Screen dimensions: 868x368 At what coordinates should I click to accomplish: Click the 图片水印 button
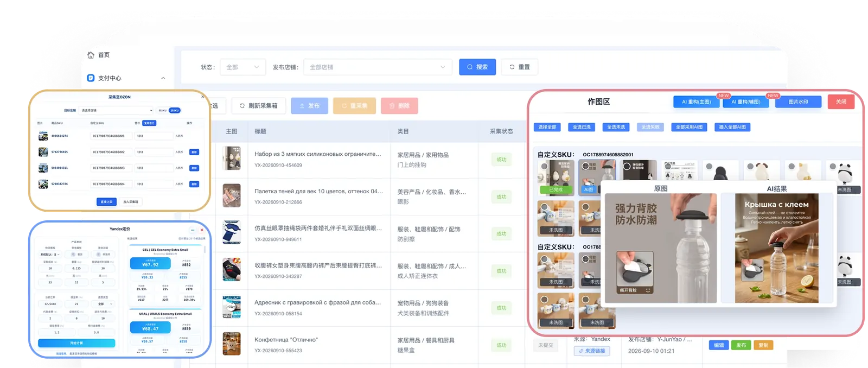coord(798,102)
